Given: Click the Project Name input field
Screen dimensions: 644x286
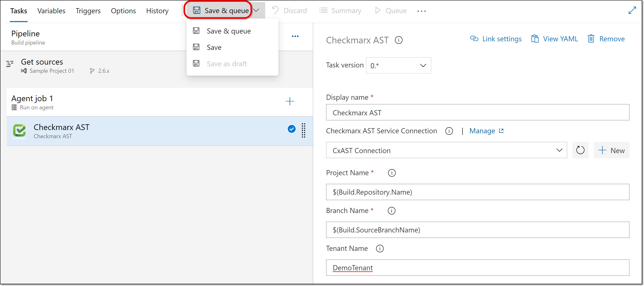Looking at the screenshot, I should coord(477,192).
